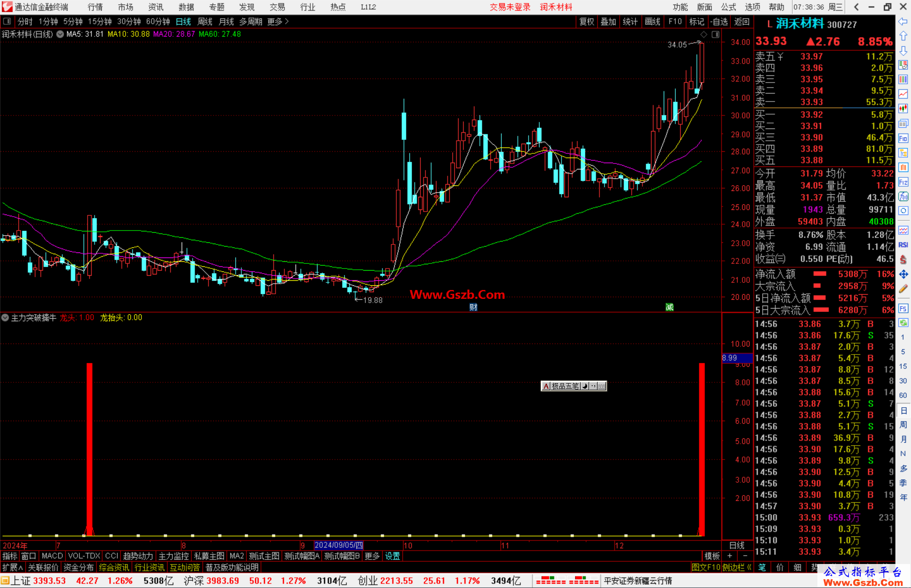Image resolution: width=911 pixels, height=588 pixels.
Task: Switch to the MACD indicator tab
Action: (x=52, y=556)
